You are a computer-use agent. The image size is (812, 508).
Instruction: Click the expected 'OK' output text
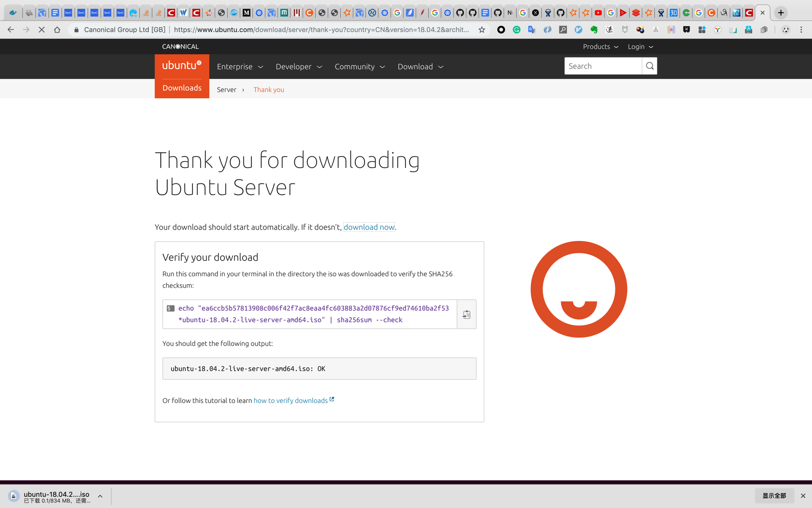point(248,369)
